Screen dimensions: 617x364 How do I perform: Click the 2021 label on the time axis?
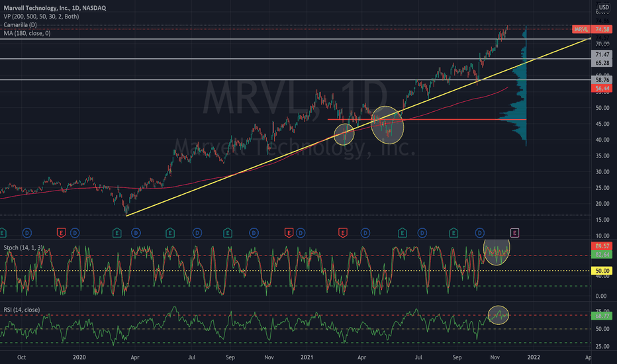307,357
